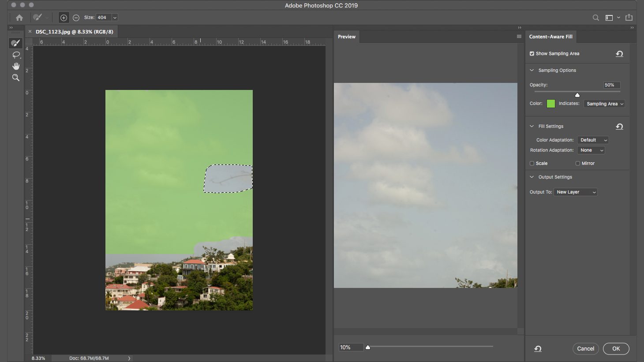Select the Zoom tool

click(16, 78)
